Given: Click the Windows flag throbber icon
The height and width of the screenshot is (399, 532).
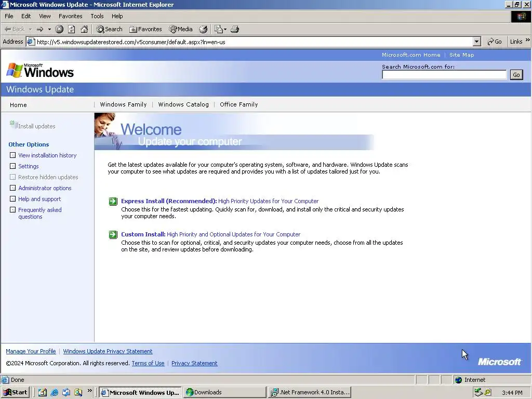Looking at the screenshot, I should (x=521, y=17).
